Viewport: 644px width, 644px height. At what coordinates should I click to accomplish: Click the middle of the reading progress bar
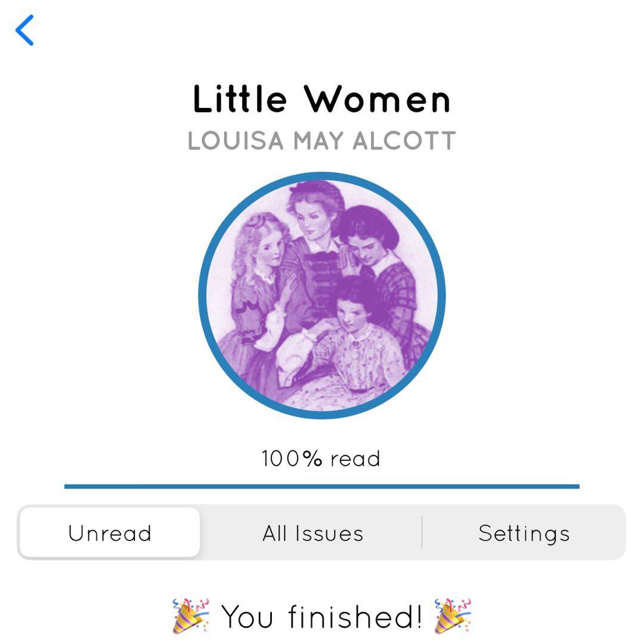322,487
